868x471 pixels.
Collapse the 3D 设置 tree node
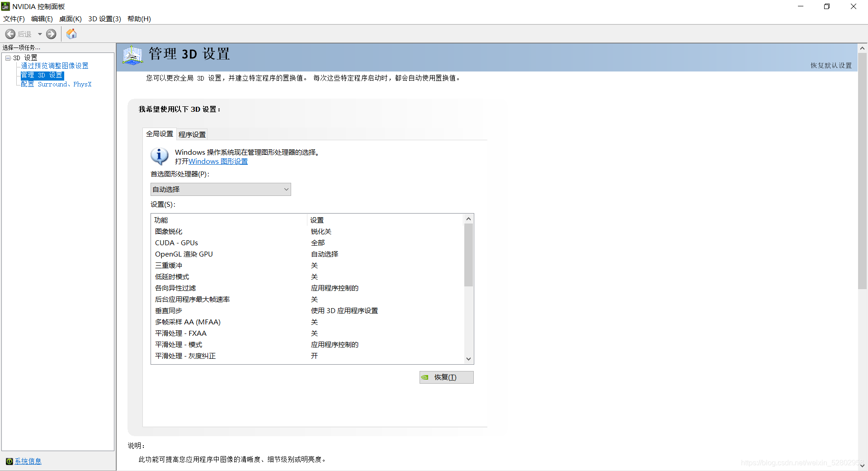pos(8,57)
